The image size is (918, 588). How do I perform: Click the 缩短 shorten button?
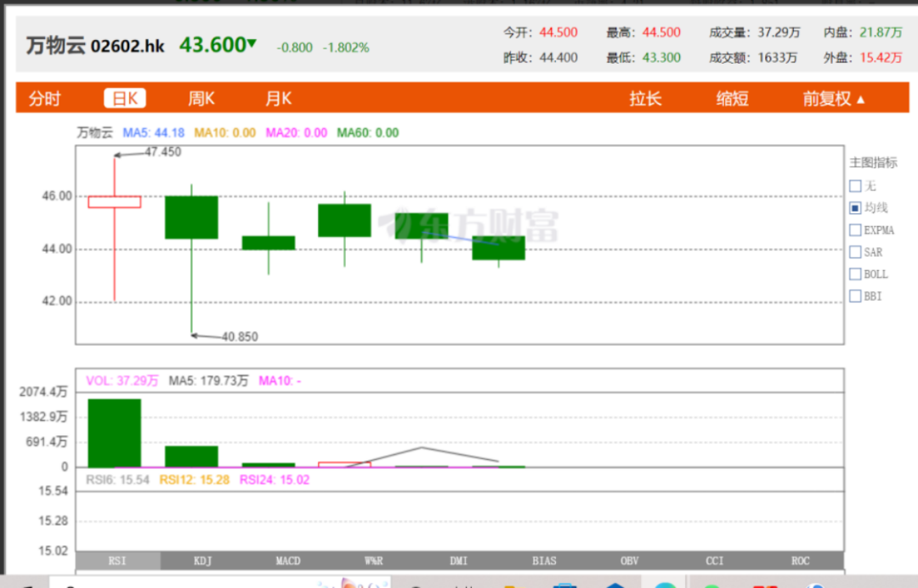tap(732, 99)
